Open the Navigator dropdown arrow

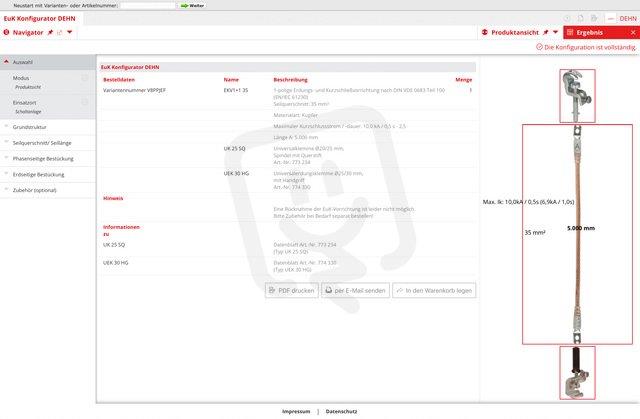[69, 33]
